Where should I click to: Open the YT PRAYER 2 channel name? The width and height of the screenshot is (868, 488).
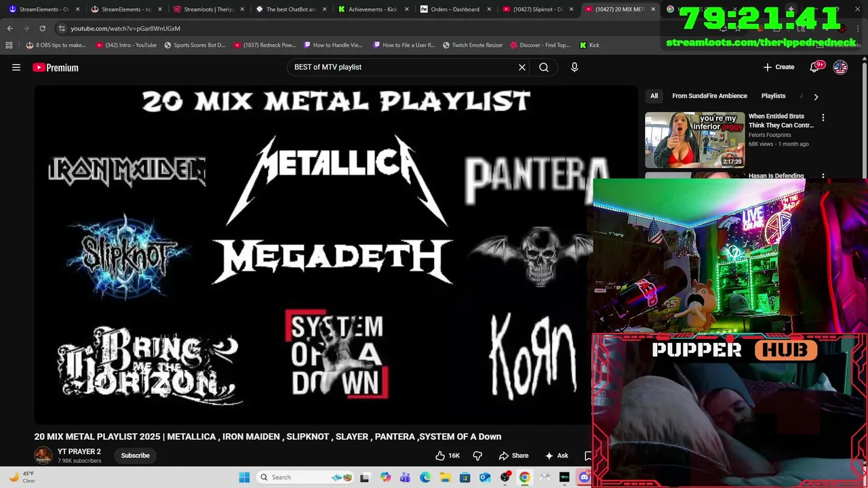(x=79, y=451)
